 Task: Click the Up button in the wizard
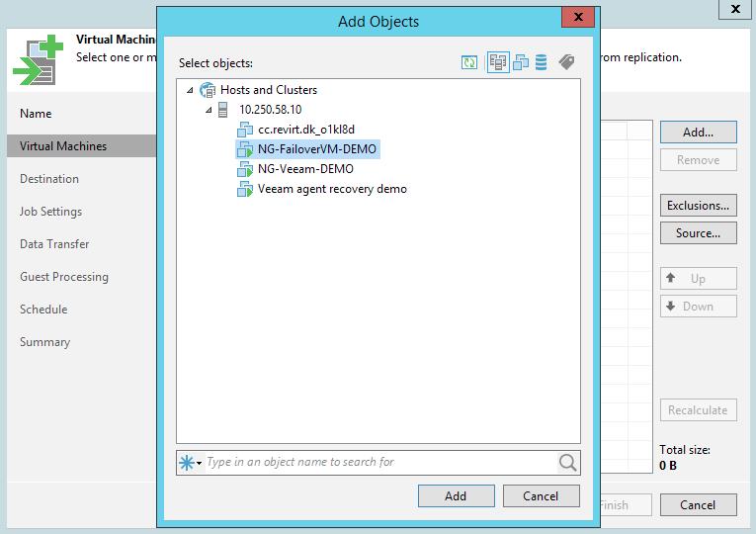[x=698, y=278]
